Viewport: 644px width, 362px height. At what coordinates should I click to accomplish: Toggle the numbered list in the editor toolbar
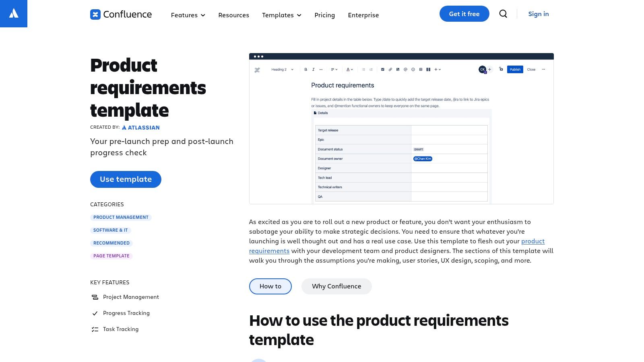(x=371, y=69)
